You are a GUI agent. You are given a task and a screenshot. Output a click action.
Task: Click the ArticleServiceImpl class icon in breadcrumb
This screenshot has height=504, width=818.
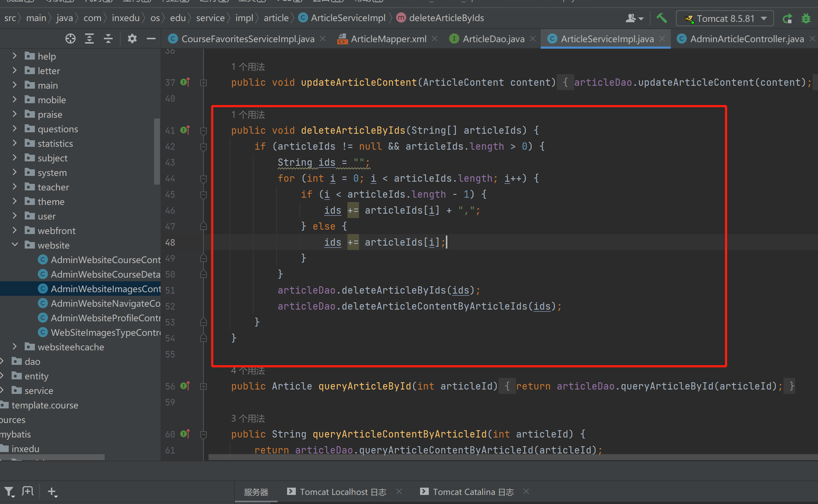click(x=303, y=17)
